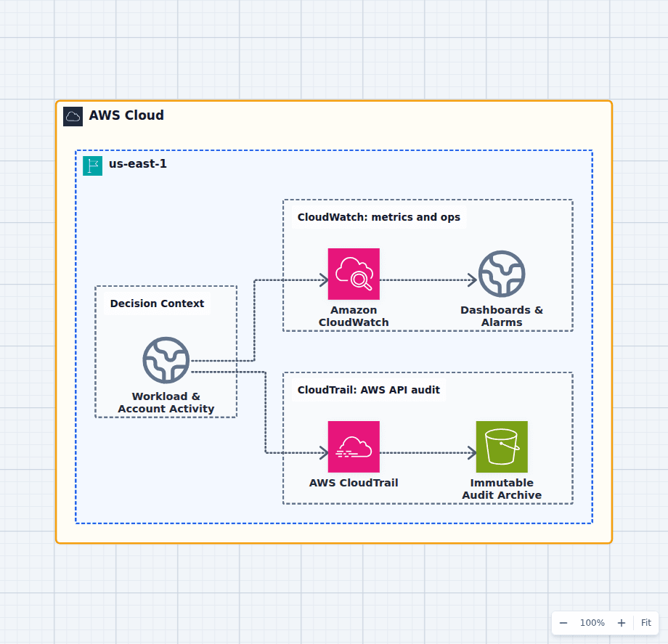
Task: Select arrow from CloudTrail to Immutable Audit Archive
Action: pos(428,453)
